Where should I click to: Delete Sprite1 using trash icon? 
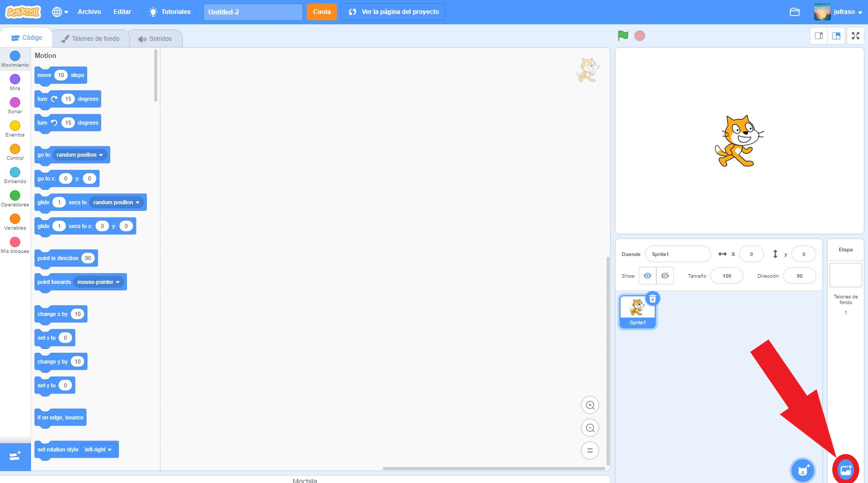653,299
